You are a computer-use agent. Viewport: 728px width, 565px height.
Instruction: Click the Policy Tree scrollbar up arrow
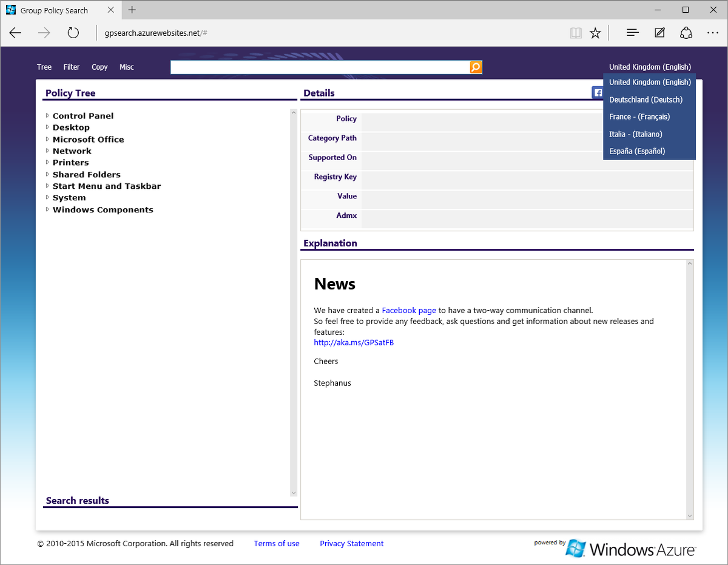pos(294,112)
